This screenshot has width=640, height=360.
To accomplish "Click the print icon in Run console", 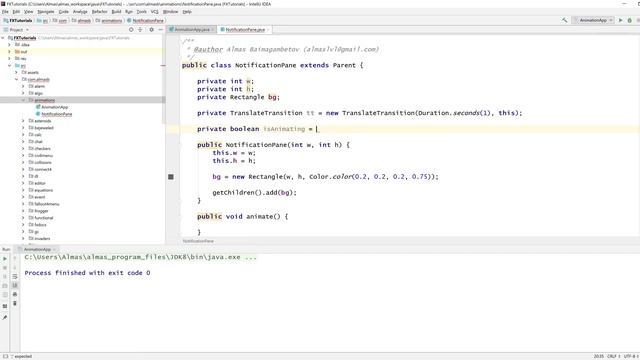I will pyautogui.click(x=15, y=294).
